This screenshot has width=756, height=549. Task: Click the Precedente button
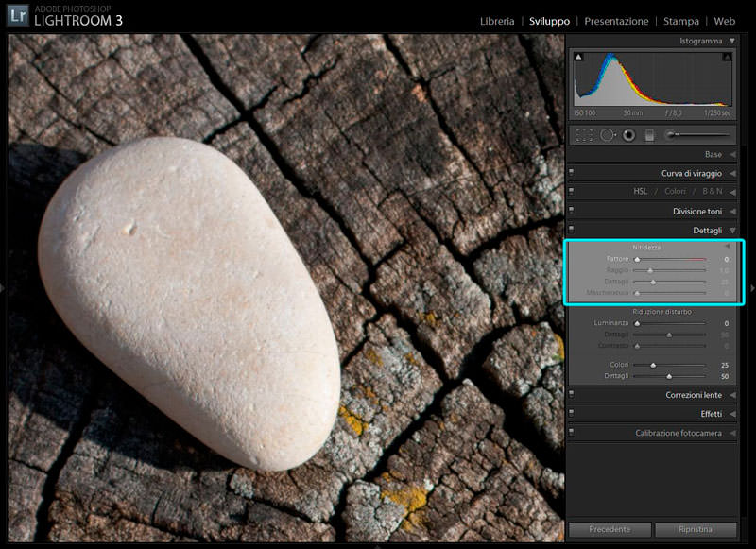608,529
